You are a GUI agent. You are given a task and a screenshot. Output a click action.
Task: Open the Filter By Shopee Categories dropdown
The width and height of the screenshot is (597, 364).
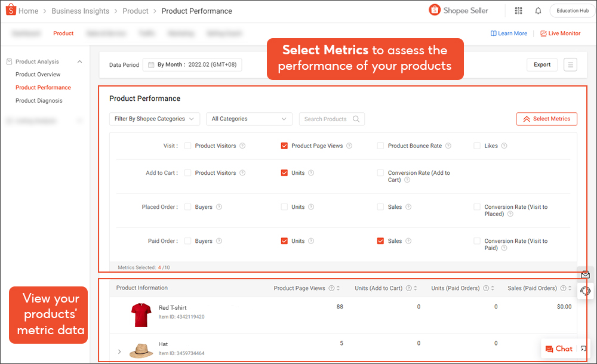tap(154, 119)
